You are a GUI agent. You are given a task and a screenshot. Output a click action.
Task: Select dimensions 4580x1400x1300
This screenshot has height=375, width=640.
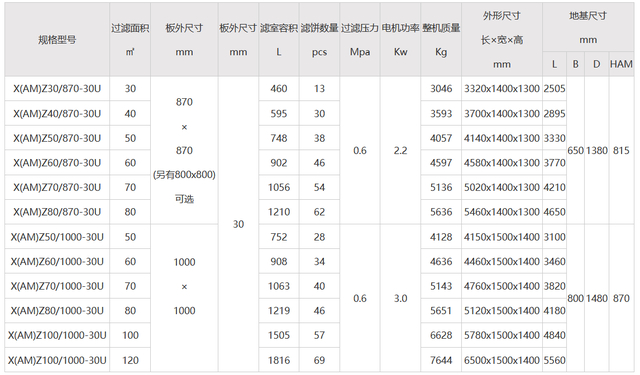502,163
